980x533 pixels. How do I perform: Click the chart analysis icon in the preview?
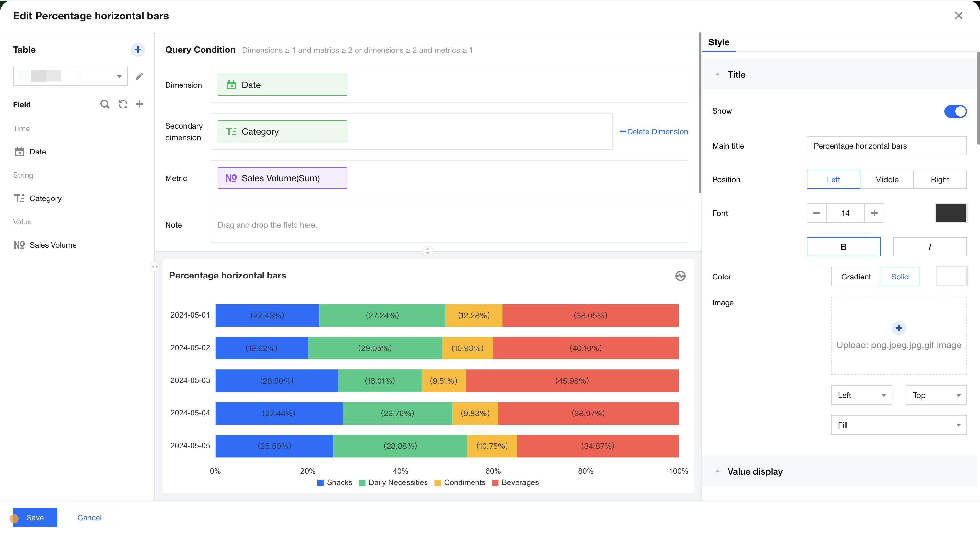click(680, 276)
